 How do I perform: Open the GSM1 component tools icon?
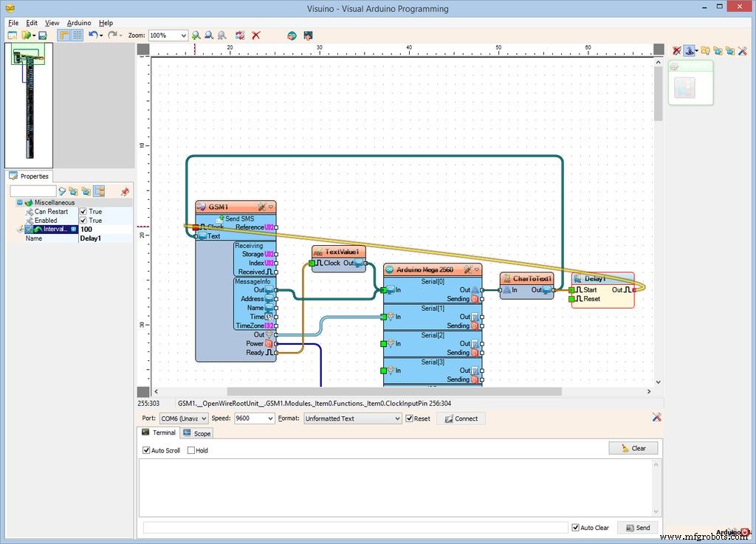[x=262, y=207]
